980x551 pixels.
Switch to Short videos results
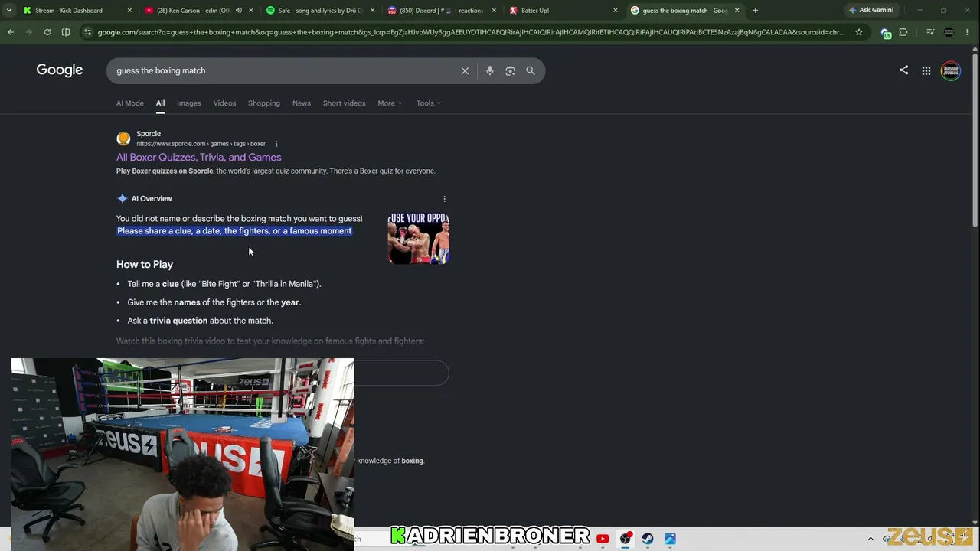[x=345, y=103]
